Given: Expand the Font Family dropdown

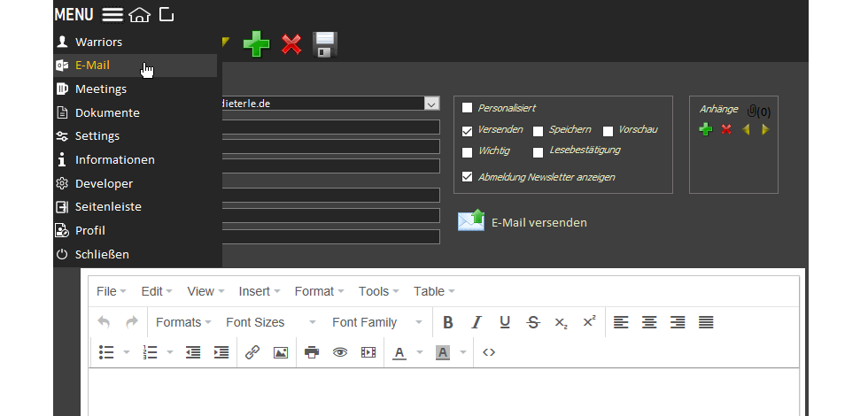Looking at the screenshot, I should click(377, 322).
